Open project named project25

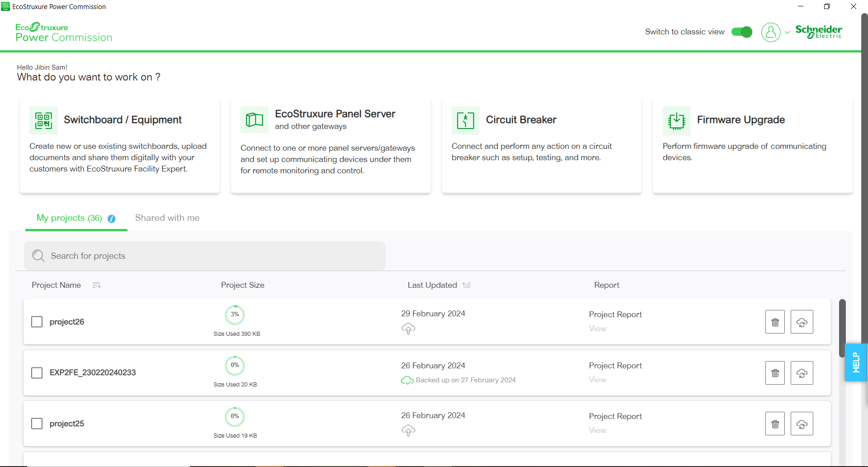[x=67, y=424]
